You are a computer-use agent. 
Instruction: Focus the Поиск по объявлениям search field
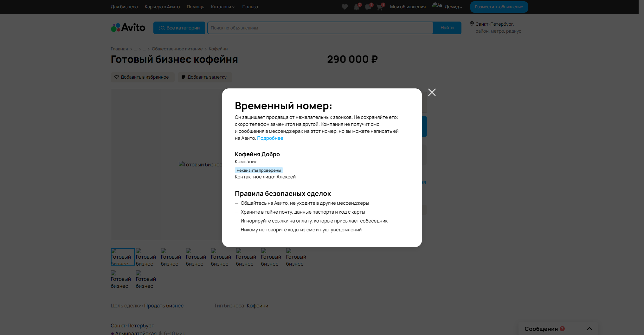click(320, 28)
